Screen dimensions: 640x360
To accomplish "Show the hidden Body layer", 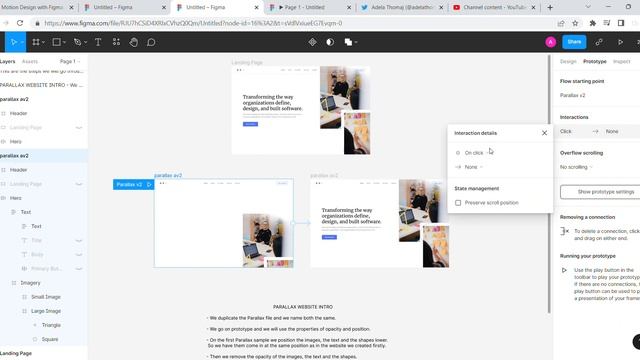I will (x=79, y=255).
